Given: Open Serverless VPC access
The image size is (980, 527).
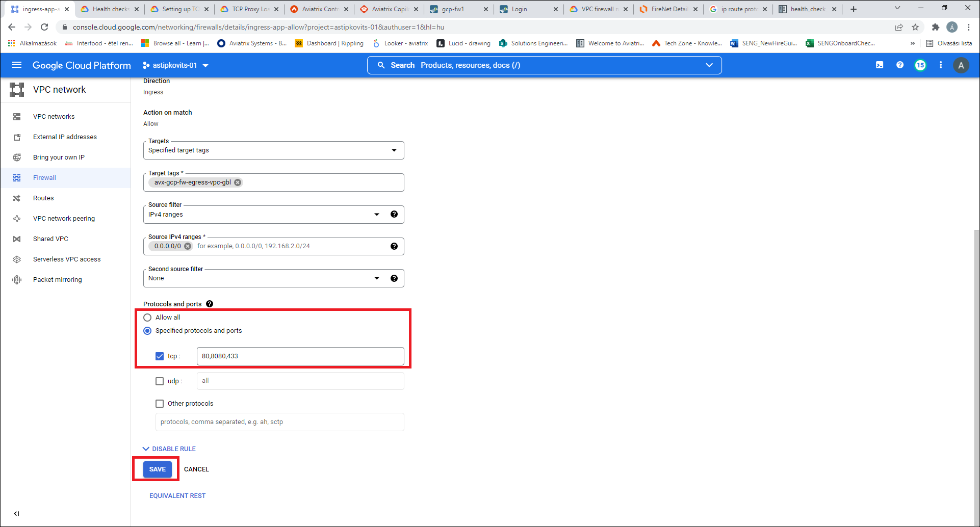Looking at the screenshot, I should coord(67,259).
